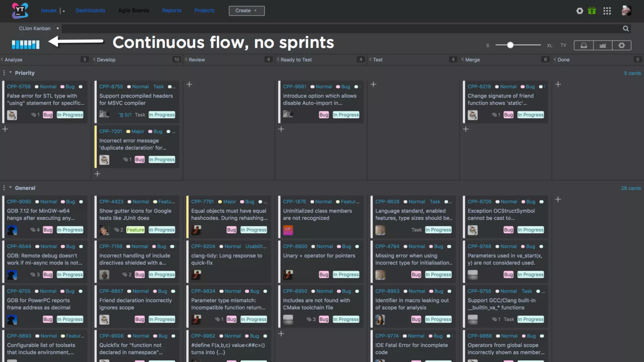The image size is (644, 362).
Task: Collapse the General swimlane
Action: point(10,188)
